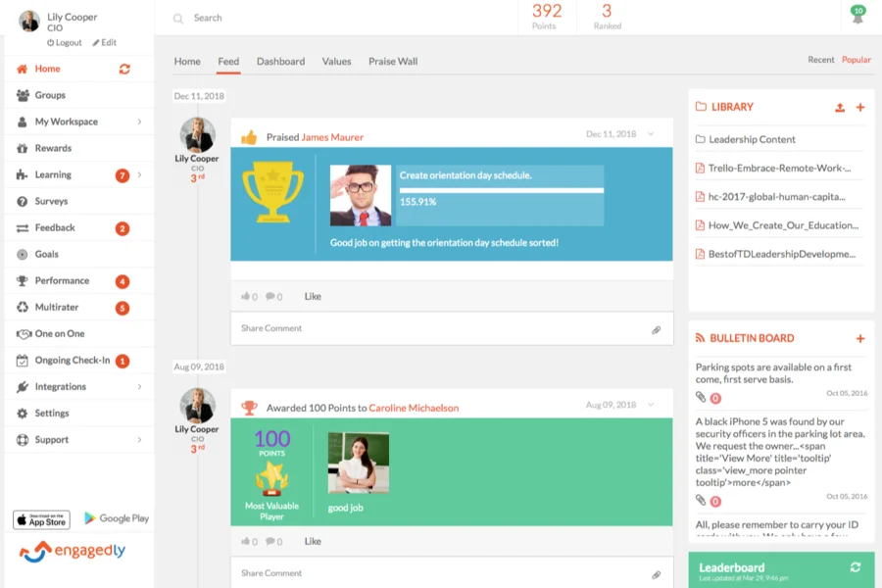Like the James Maurer praise post

[313, 297]
